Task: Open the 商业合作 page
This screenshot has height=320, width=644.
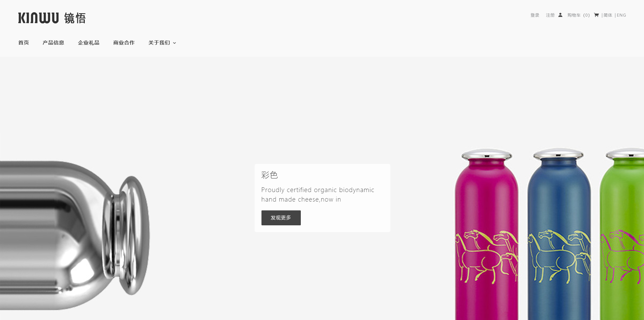Action: tap(124, 43)
